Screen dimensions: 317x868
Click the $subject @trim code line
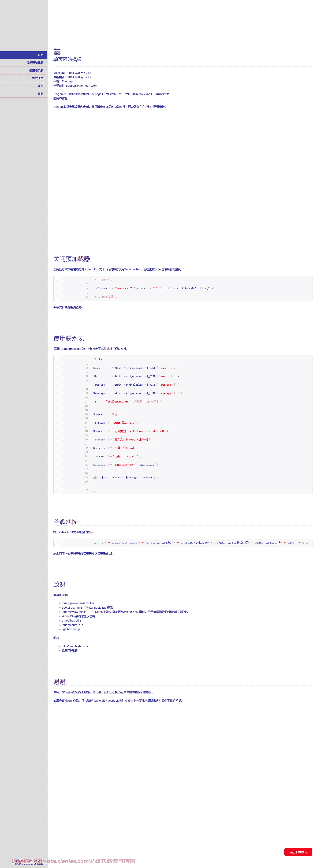(138, 385)
